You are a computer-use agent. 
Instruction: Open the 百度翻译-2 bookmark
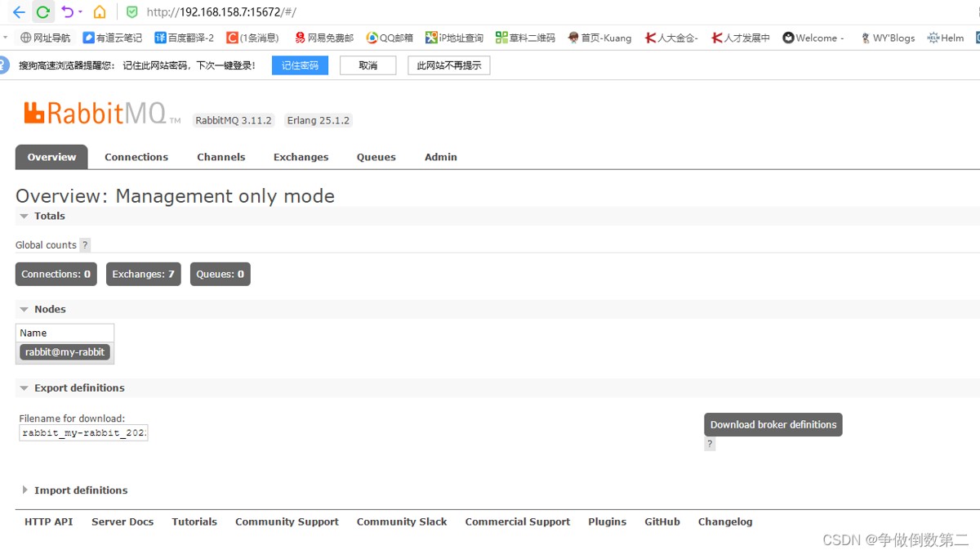click(184, 38)
